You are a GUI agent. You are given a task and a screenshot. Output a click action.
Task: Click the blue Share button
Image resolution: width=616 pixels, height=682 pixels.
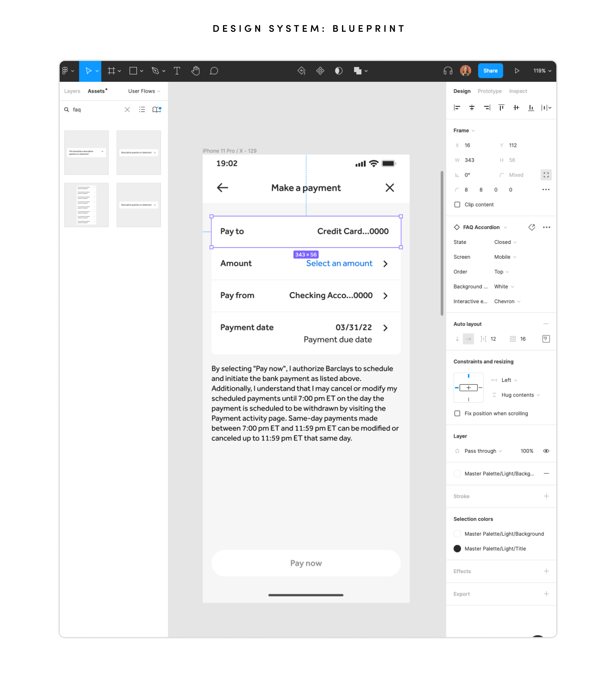pos(490,71)
